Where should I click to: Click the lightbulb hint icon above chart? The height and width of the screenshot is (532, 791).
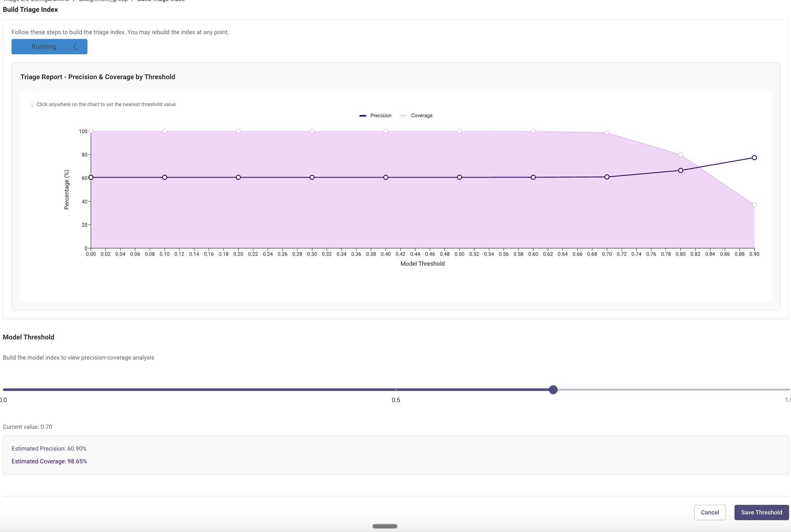pyautogui.click(x=32, y=104)
